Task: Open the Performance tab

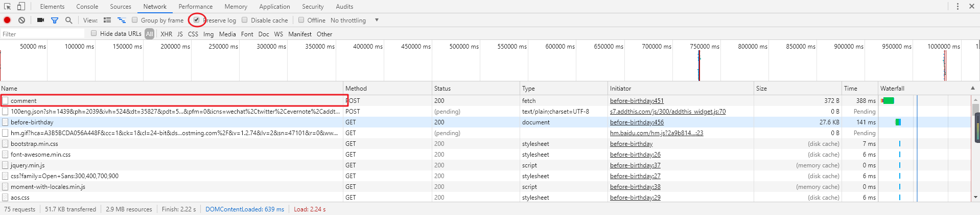Action: [x=195, y=7]
